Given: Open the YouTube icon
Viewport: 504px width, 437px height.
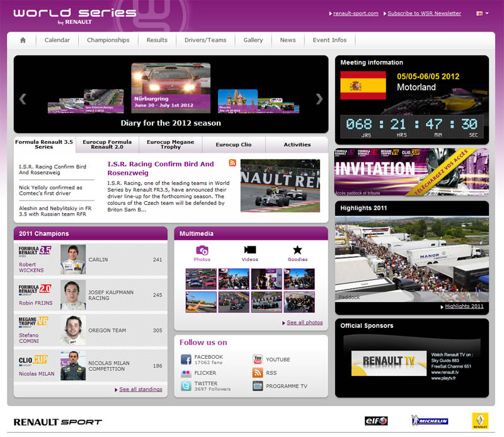Looking at the screenshot, I should pyautogui.click(x=258, y=359).
